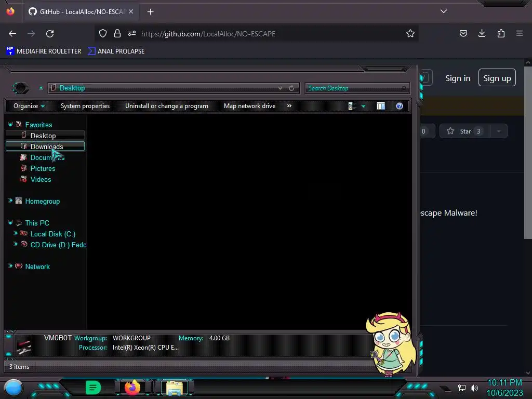The height and width of the screenshot is (399, 532).
Task: Click the Windows Start orb
Action: [x=14, y=388]
